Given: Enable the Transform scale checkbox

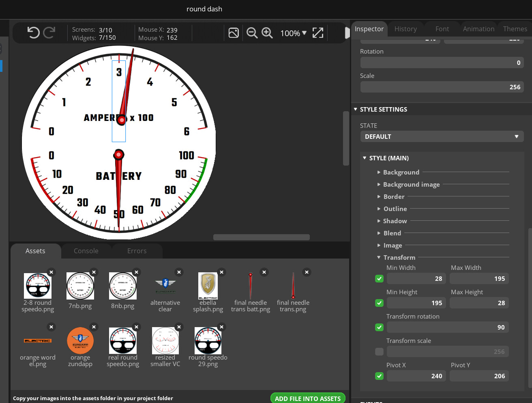Looking at the screenshot, I should [379, 352].
